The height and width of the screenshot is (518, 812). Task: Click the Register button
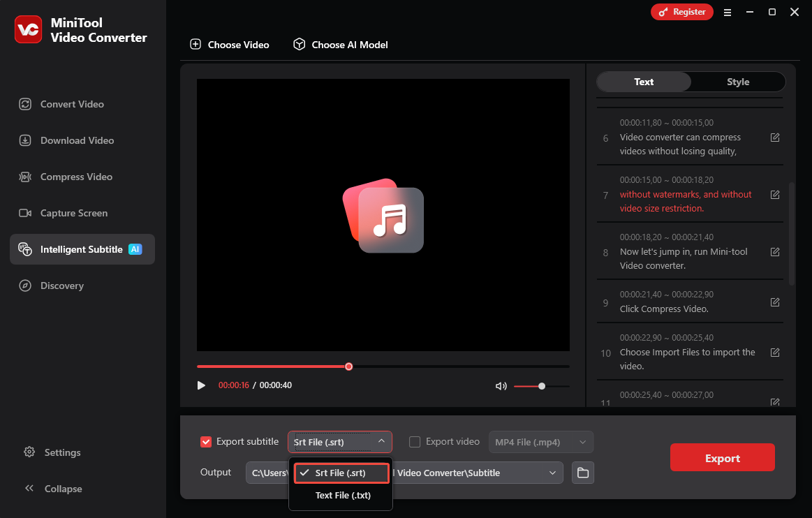(x=681, y=12)
